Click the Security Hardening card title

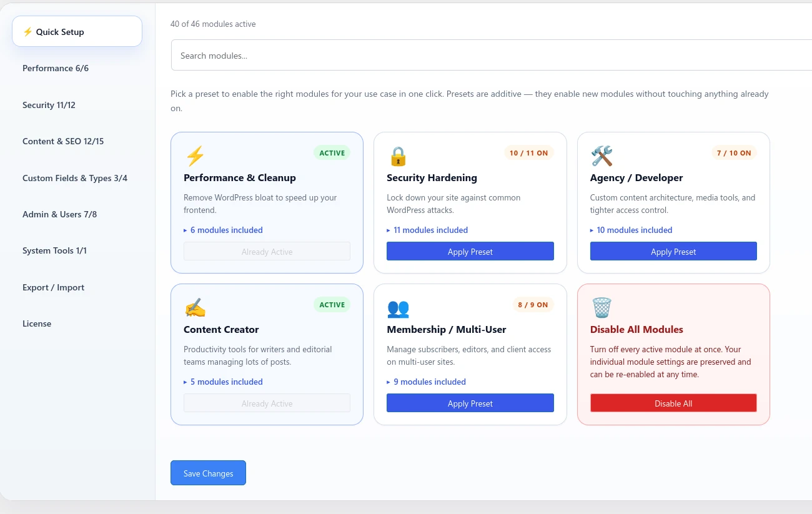tap(432, 177)
